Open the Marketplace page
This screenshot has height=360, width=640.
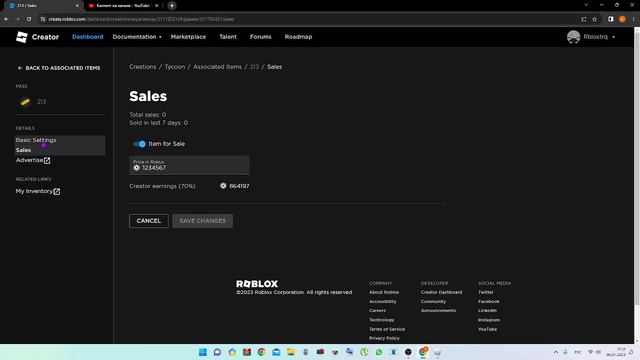188,37
